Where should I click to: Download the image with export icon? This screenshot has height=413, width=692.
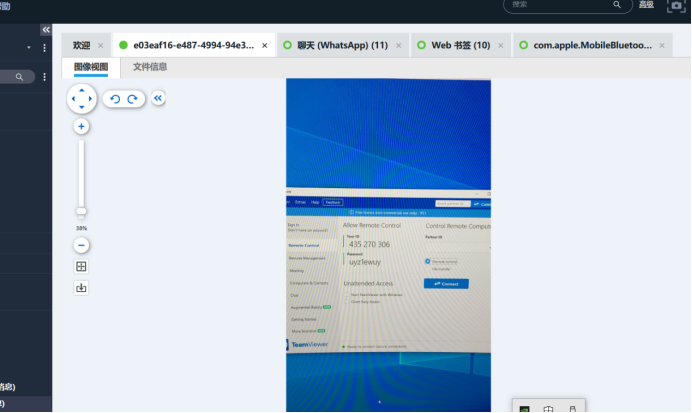coord(81,288)
